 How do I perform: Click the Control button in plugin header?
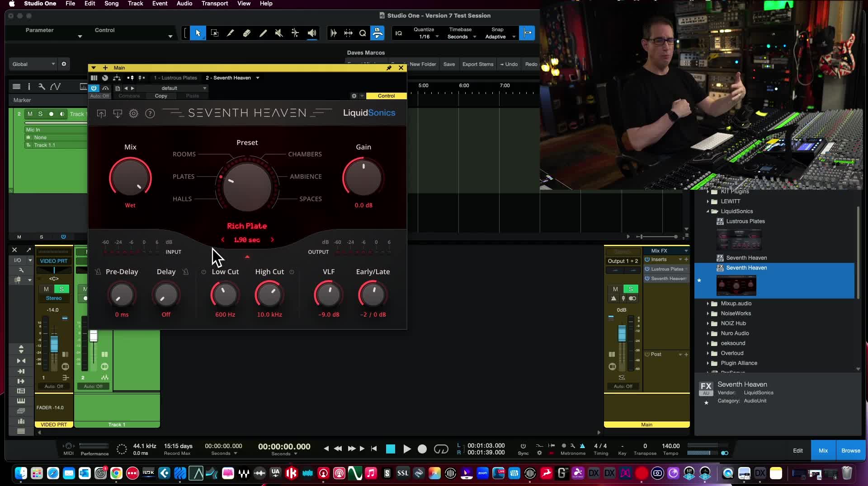(x=386, y=96)
